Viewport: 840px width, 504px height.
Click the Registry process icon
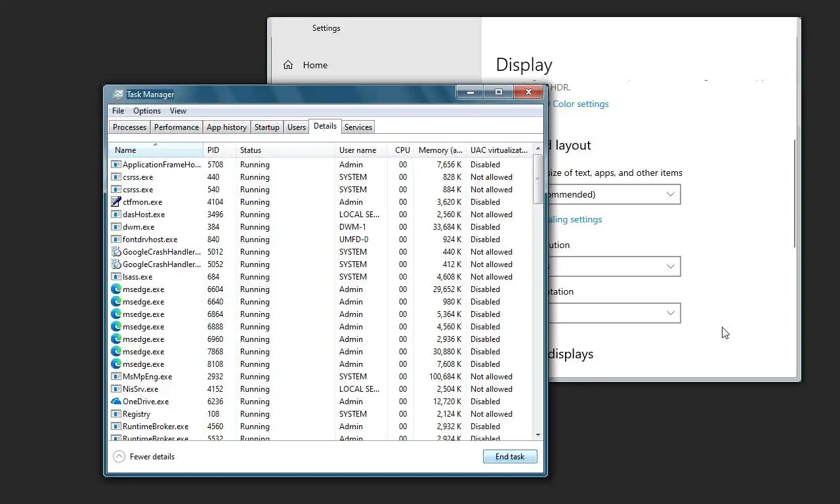[116, 414]
